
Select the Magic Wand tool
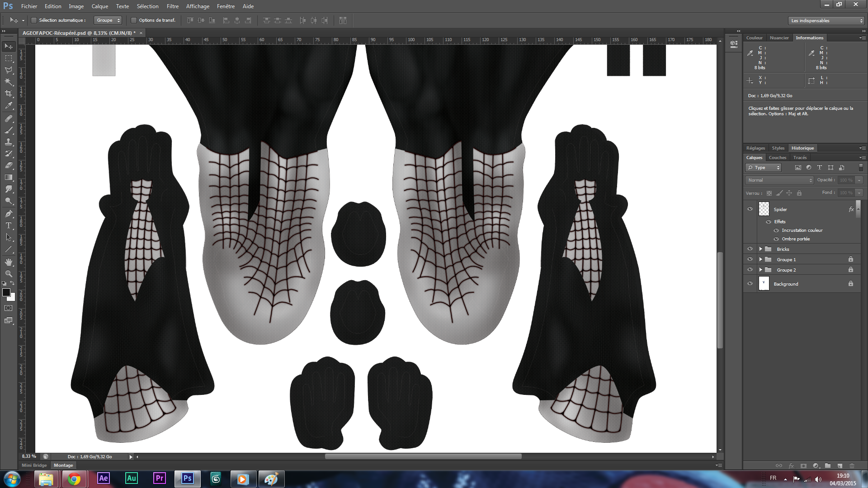pyautogui.click(x=9, y=82)
